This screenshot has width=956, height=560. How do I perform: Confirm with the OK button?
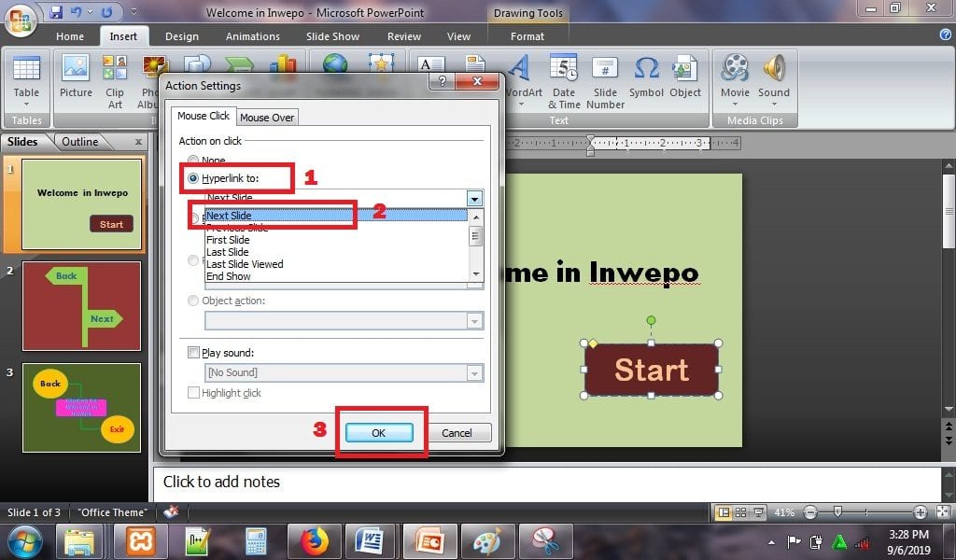pos(379,433)
